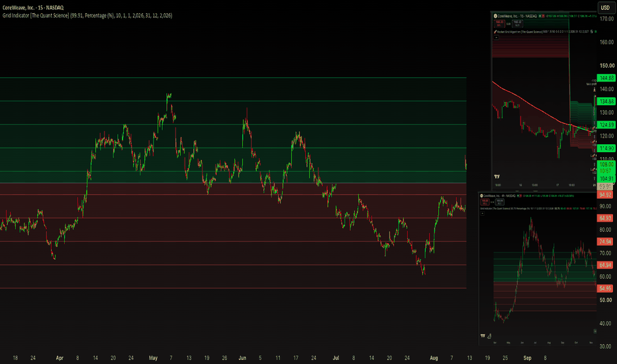Click the Aug label on main time axis
Image resolution: width=617 pixels, height=364 pixels.
[434, 358]
